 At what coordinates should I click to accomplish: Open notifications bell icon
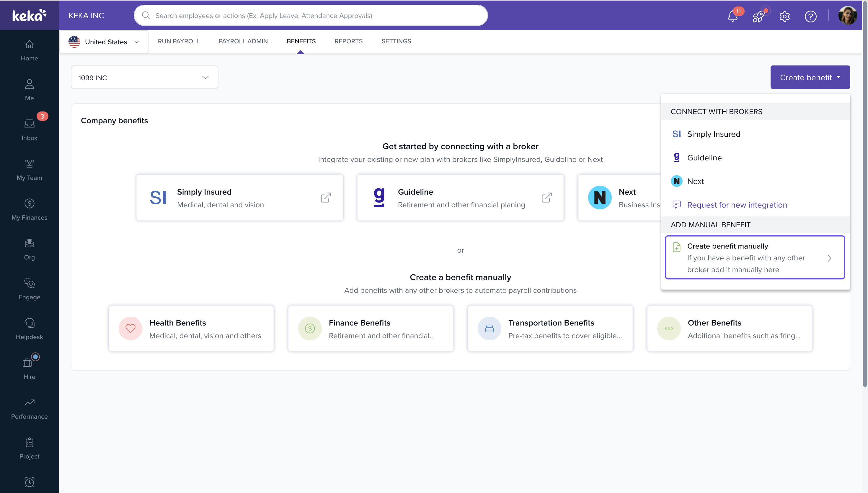tap(733, 16)
